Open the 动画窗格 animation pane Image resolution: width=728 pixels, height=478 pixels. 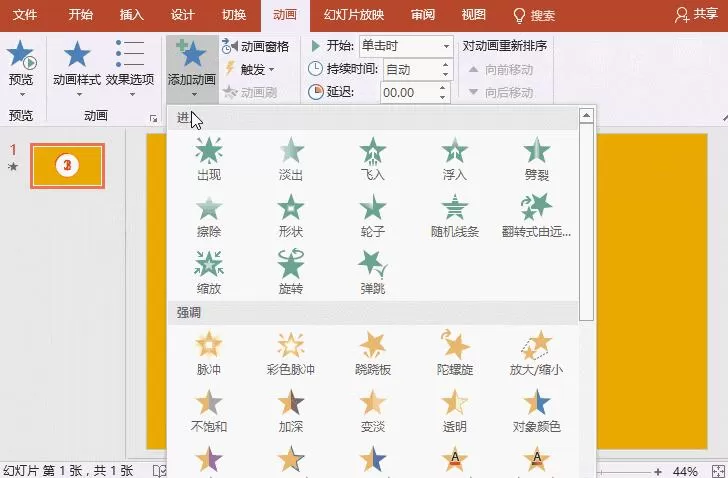click(255, 46)
